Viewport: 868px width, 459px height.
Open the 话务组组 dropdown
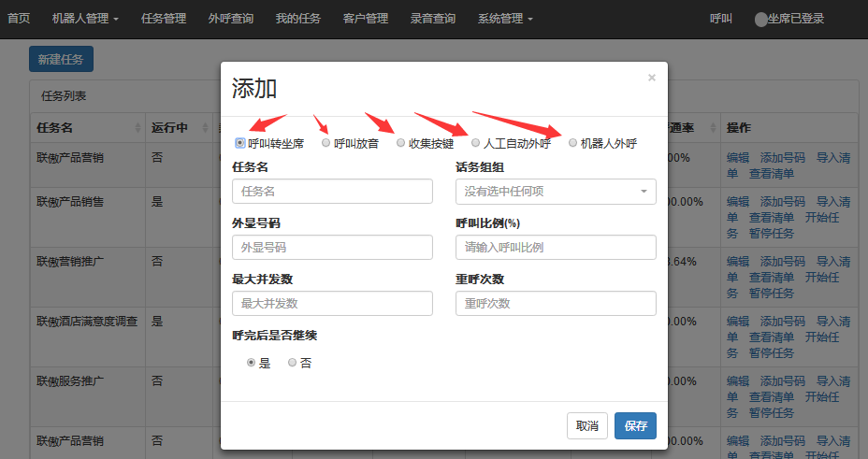tap(556, 192)
